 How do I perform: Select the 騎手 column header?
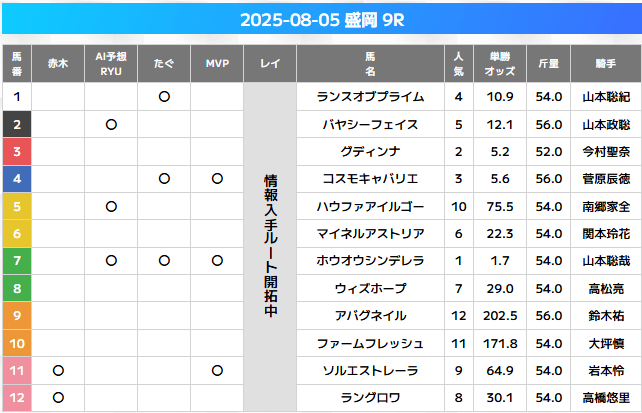pyautogui.click(x=606, y=63)
